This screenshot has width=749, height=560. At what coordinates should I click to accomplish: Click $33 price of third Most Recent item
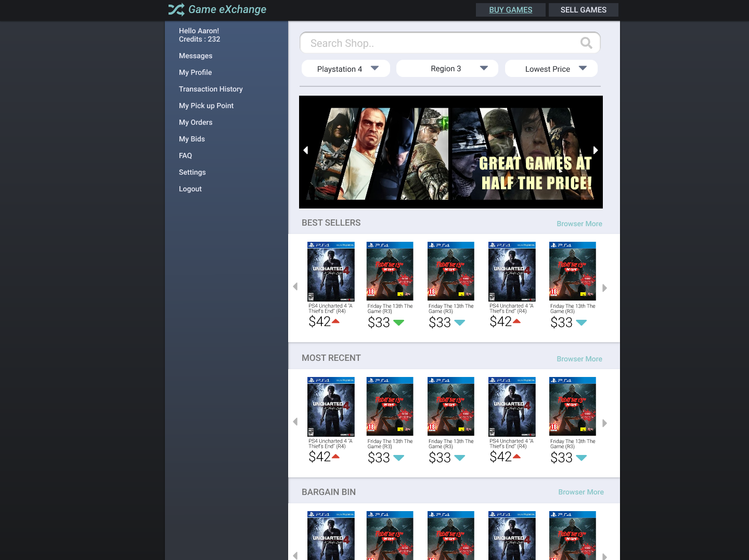440,458
